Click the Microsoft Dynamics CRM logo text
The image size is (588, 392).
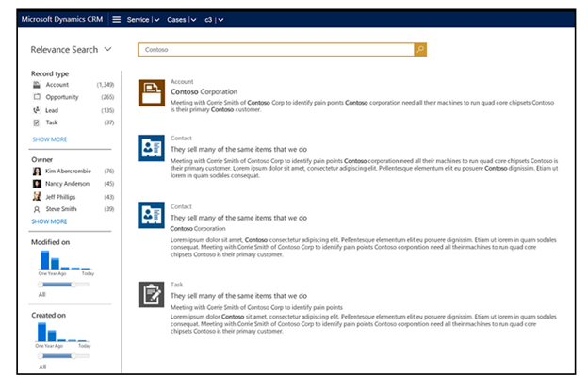click(62, 19)
